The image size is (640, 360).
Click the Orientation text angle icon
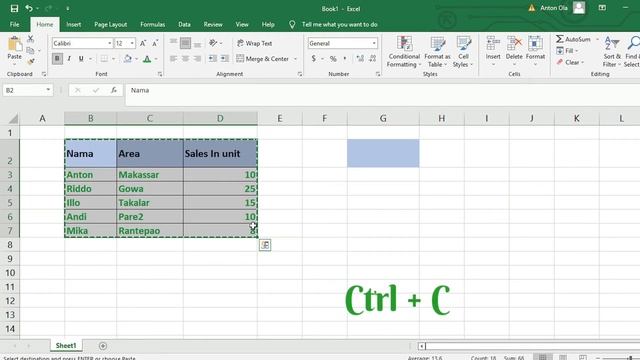pos(213,43)
